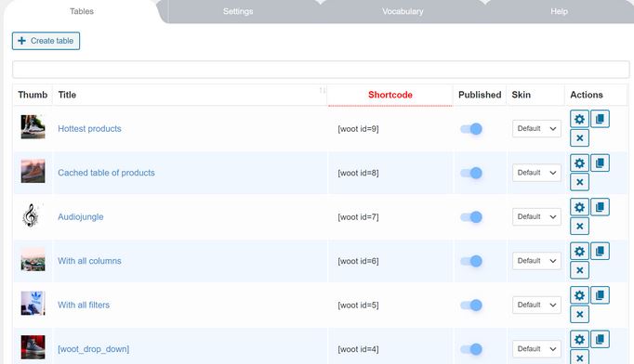Click With all columns thumbnail
Viewport: 634px width, 364px height.
33,259
